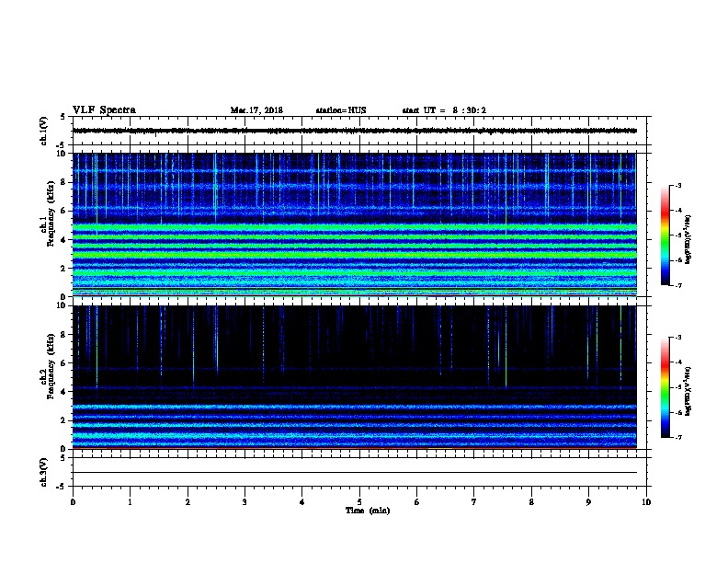The height and width of the screenshot is (563, 728).
Task: Click time axis tick label '6'
Action: pos(417,502)
